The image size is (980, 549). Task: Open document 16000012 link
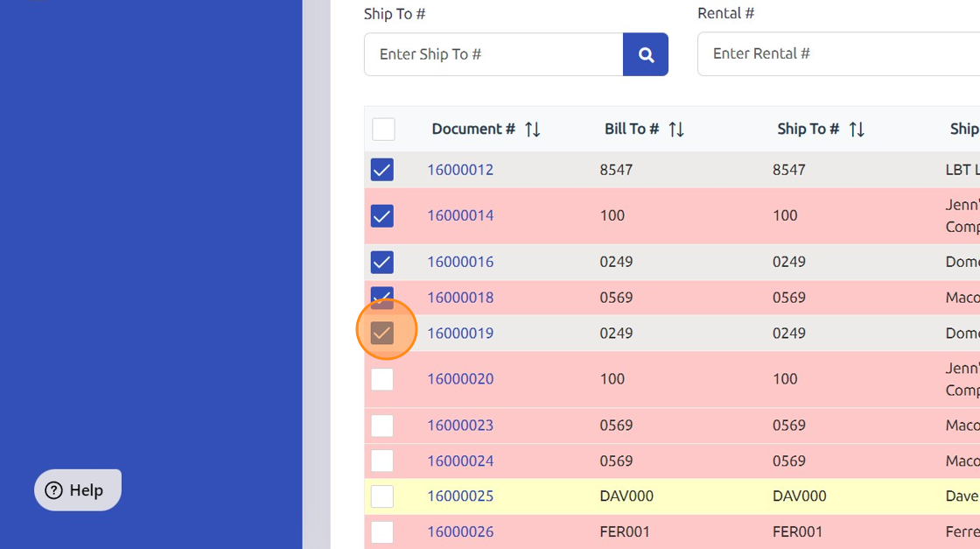[x=460, y=170]
